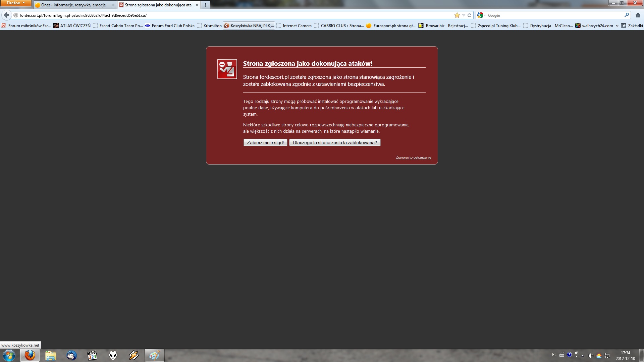
Task: Click 'Dlaczego ta strona została zablokowana?' button
Action: point(334,142)
